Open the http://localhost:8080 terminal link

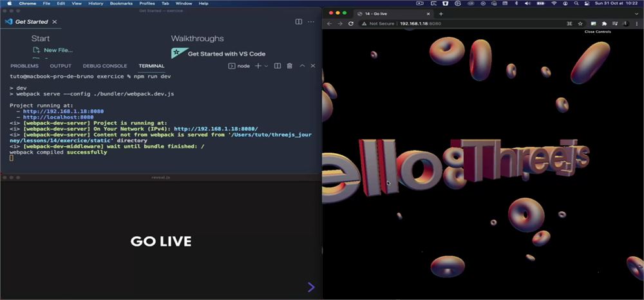tap(59, 117)
